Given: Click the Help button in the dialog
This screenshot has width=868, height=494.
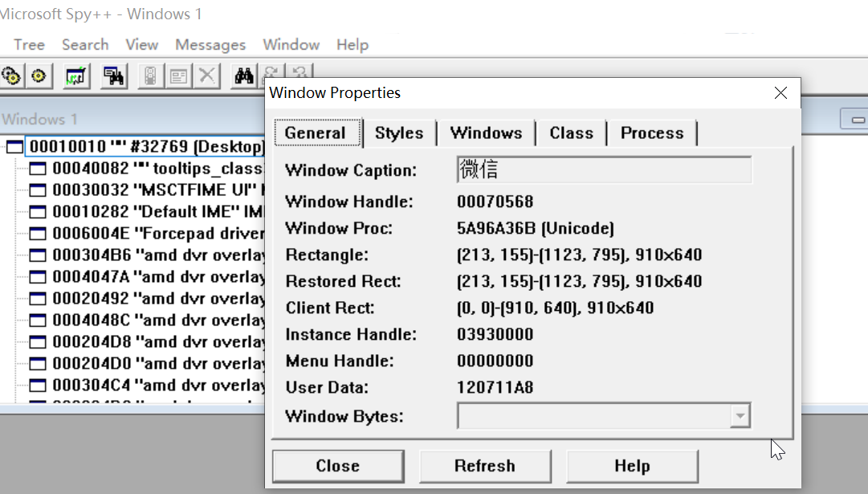Looking at the screenshot, I should [x=632, y=466].
